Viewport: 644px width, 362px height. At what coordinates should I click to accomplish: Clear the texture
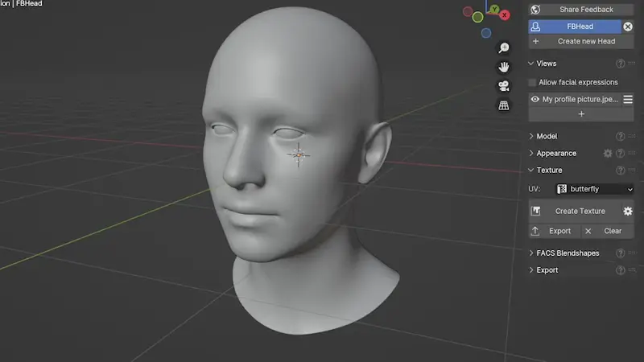click(608, 231)
